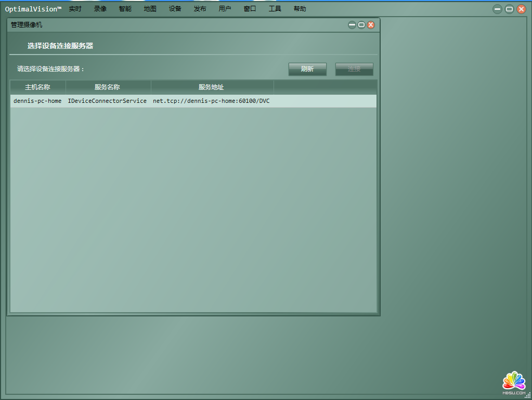This screenshot has height=400, width=532.
Task: Open the 帮助 menu
Action: (300, 9)
